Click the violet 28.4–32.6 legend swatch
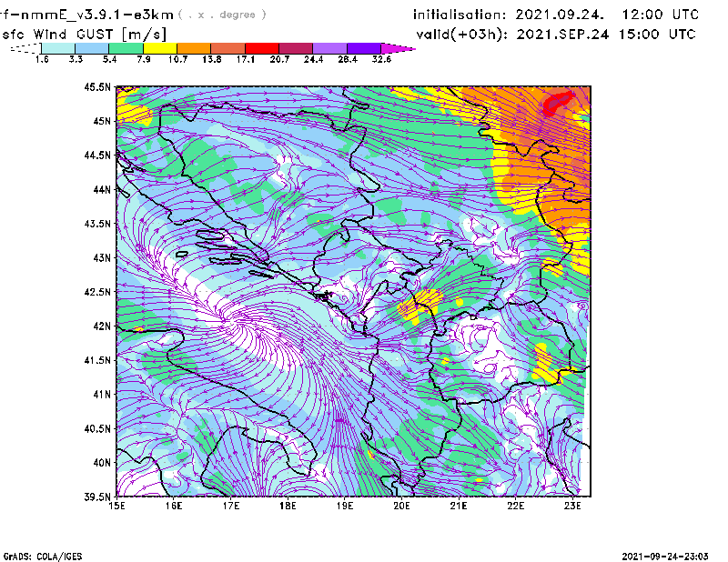This screenshot has height=562, width=728. pos(364,48)
